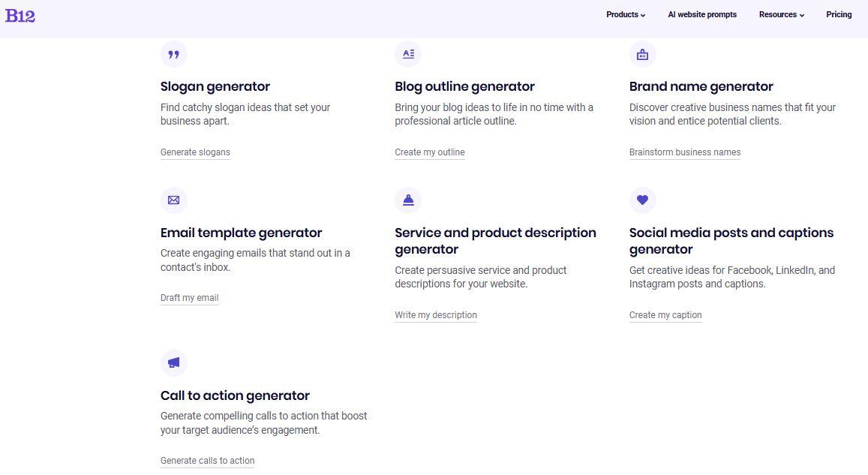Click the Brand name generator briefcase icon
The width and height of the screenshot is (868, 475).
(x=642, y=54)
